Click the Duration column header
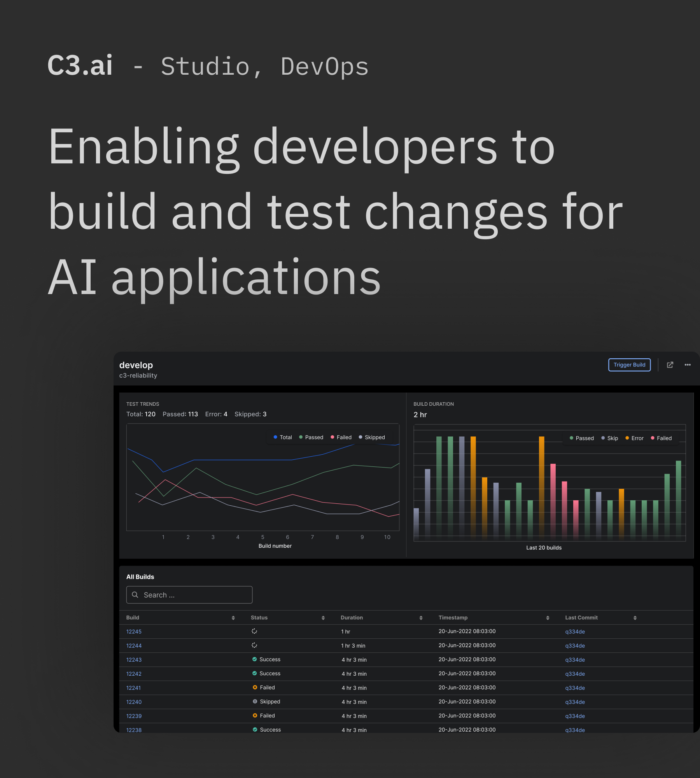The width and height of the screenshot is (700, 778). 352,618
